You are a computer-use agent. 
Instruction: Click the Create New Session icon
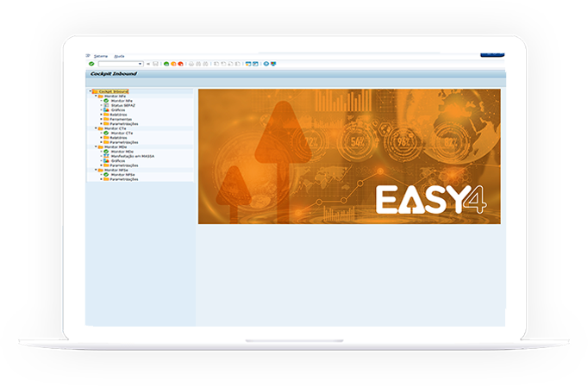point(248,64)
